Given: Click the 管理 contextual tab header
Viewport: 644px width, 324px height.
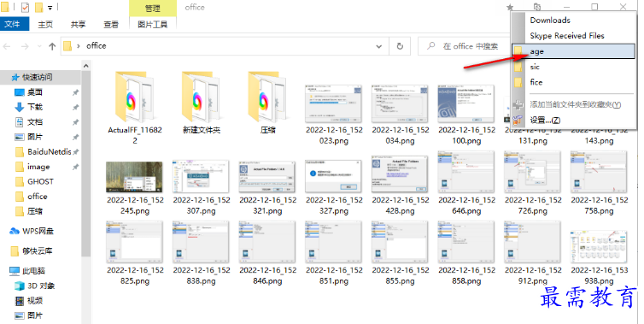Looking at the screenshot, I should [153, 9].
